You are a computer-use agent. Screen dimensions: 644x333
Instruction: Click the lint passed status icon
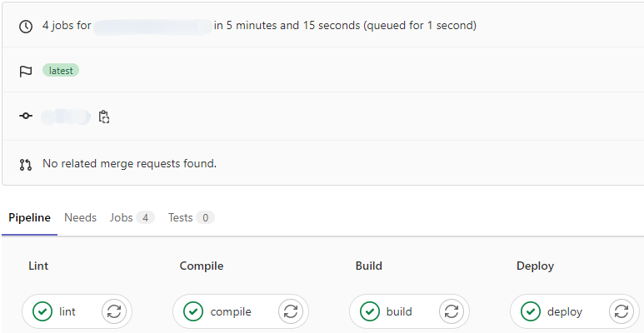(42, 311)
